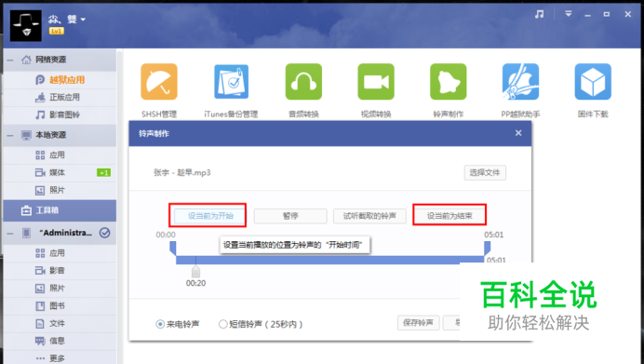
Task: Click the end marker handle at 05:01
Action: click(x=487, y=249)
